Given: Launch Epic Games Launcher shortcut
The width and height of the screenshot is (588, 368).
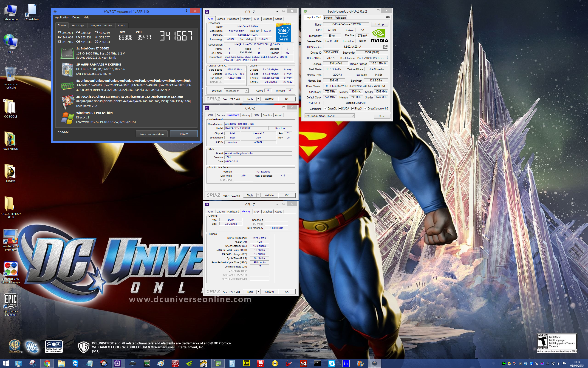Looking at the screenshot, I should pos(10,305).
